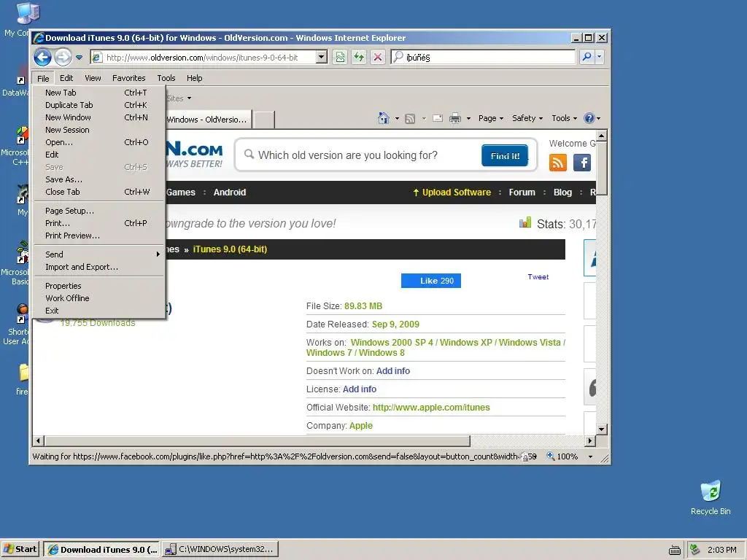This screenshot has height=560, width=747.
Task: Click the Find it! button
Action: click(x=505, y=156)
